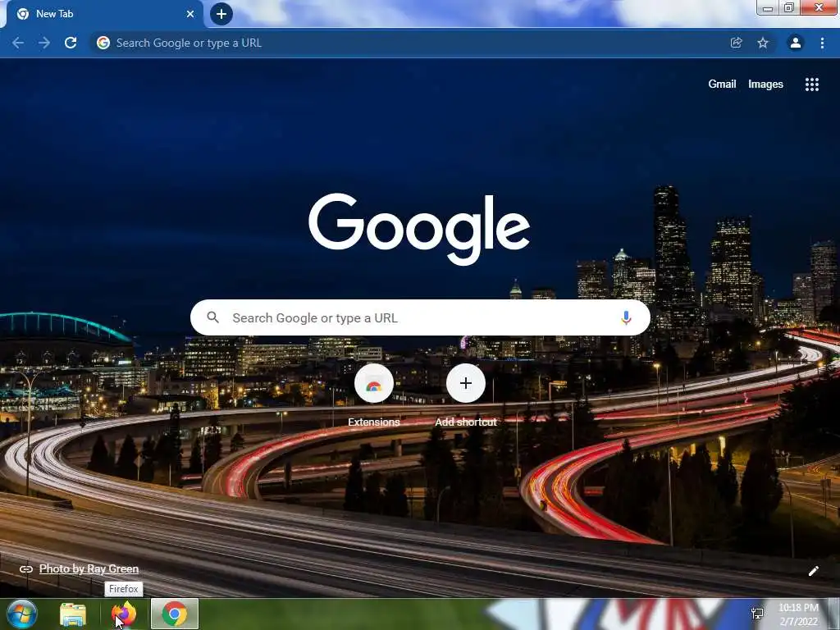Open Chrome's three-dot menu
The height and width of the screenshot is (630, 840).
822,43
